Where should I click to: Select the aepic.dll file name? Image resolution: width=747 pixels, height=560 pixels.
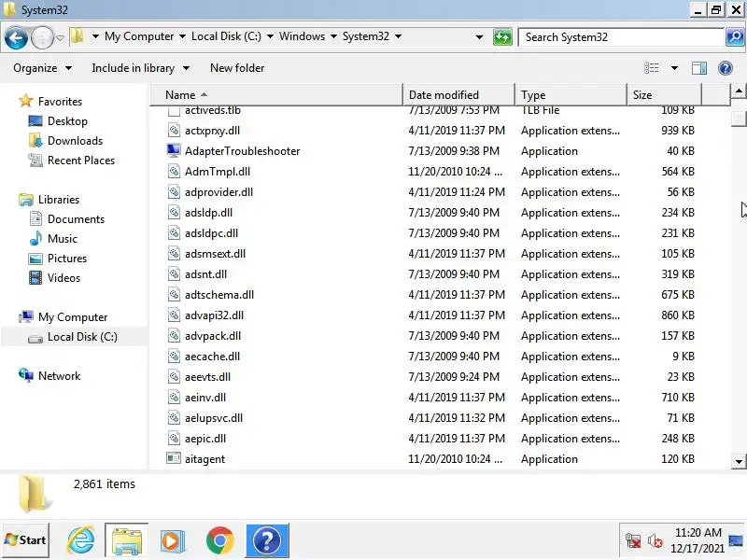coord(205,438)
